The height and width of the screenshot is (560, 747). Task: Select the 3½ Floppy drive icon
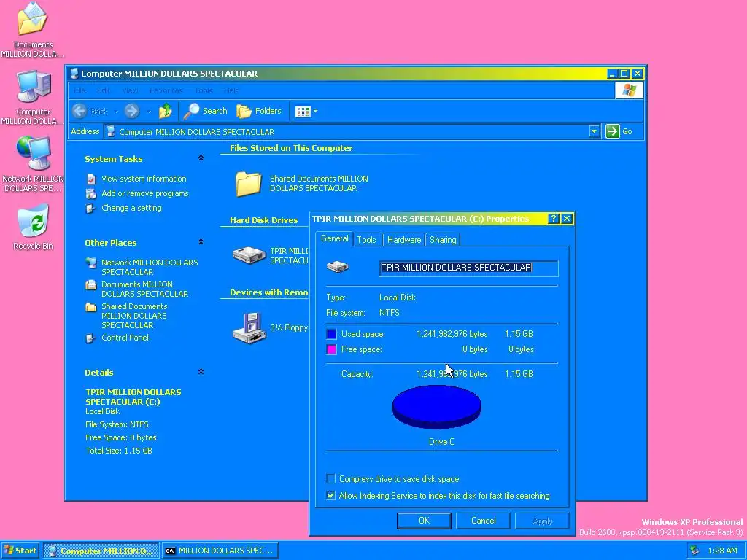(249, 327)
